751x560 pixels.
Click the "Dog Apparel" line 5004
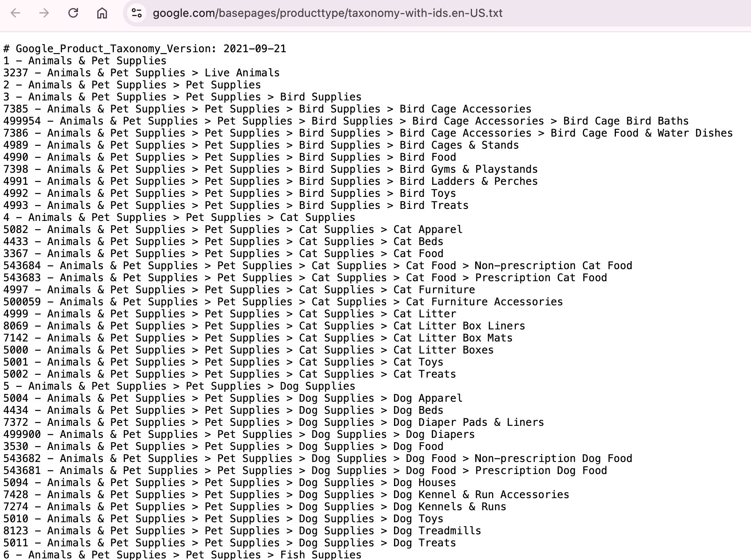point(233,398)
